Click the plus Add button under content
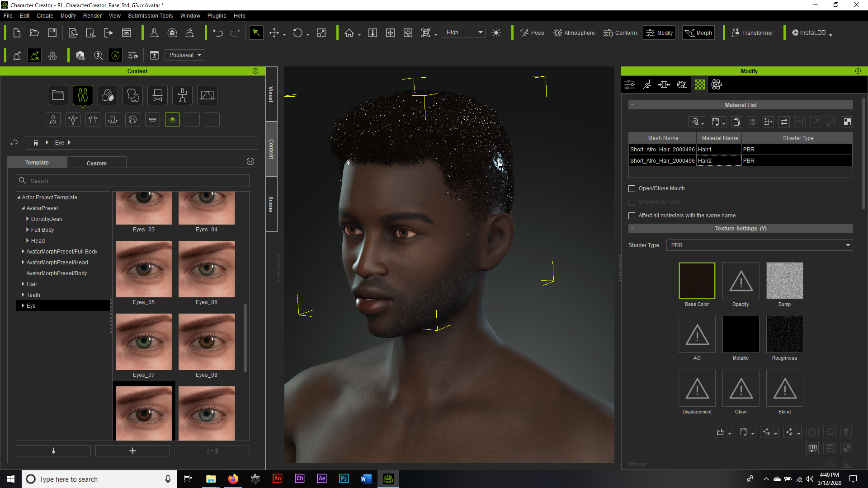 [132, 451]
